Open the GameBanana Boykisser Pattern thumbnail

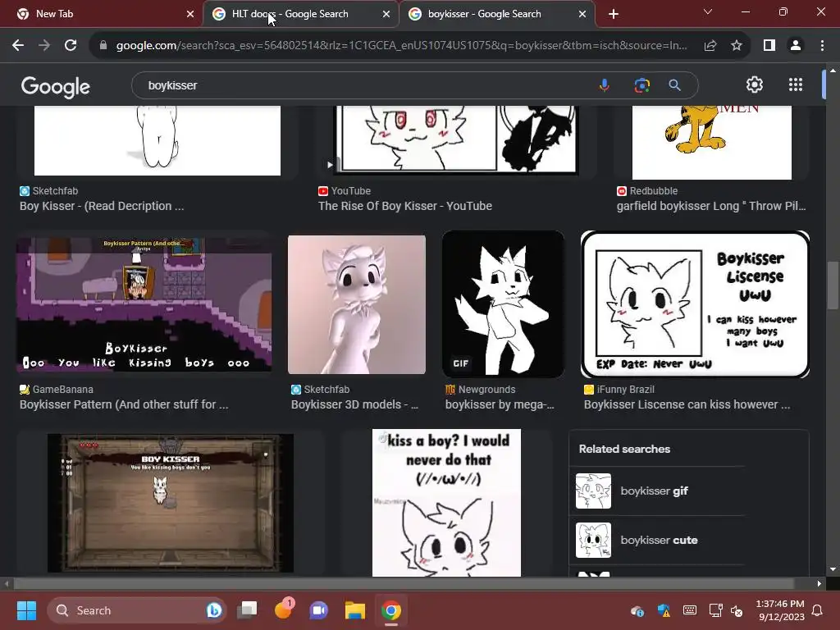tap(144, 304)
